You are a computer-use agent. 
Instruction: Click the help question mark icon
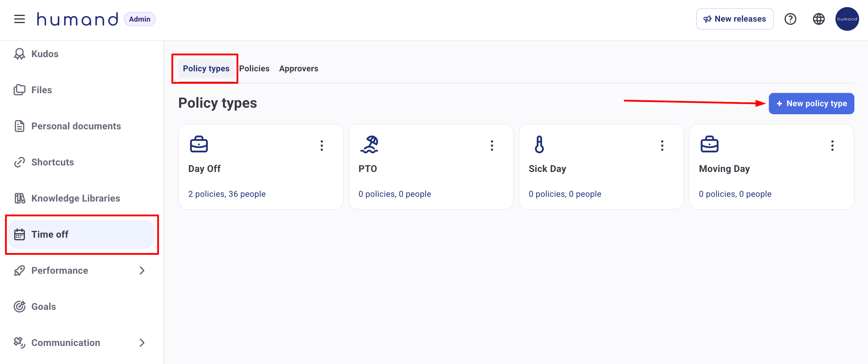(790, 19)
